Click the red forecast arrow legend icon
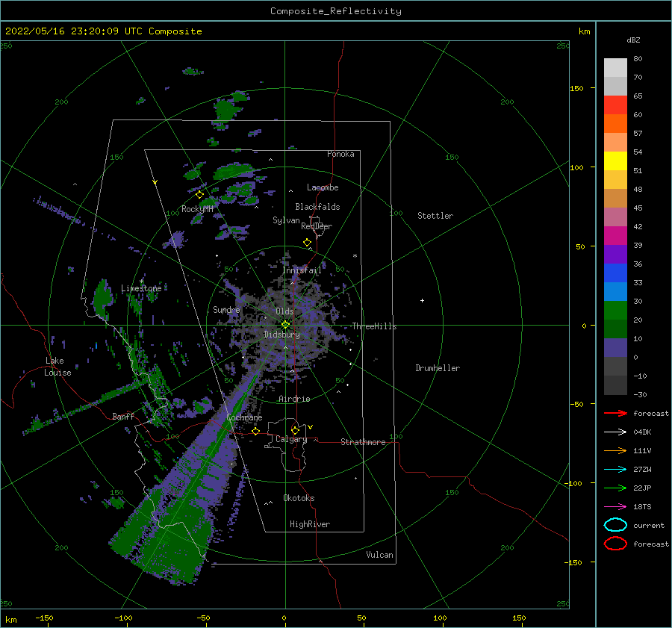This screenshot has height=628, width=672. [x=615, y=413]
